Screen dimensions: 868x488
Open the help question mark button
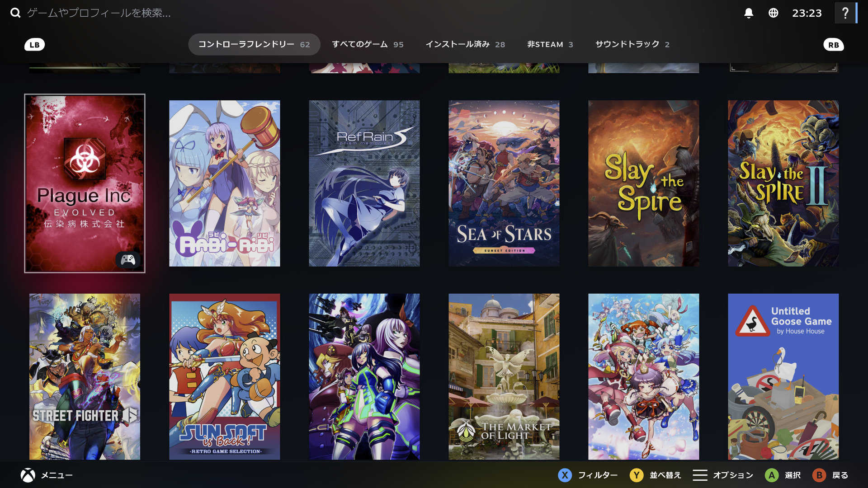tap(845, 13)
